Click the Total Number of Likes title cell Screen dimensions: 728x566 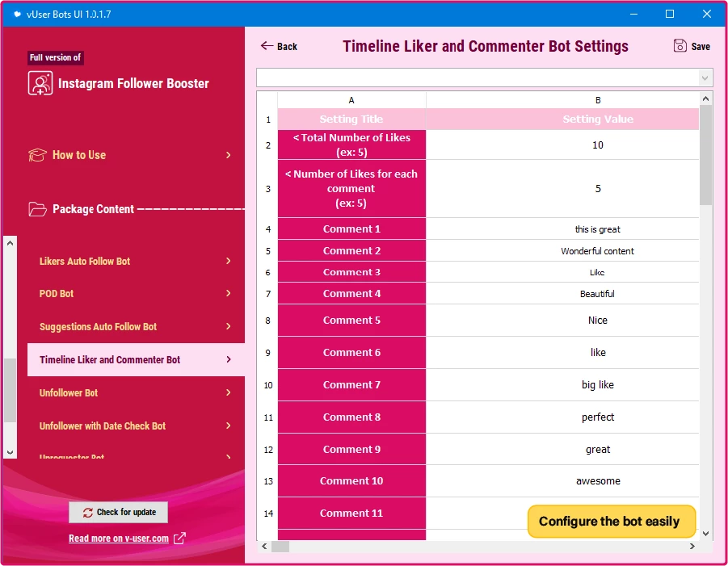[351, 145]
